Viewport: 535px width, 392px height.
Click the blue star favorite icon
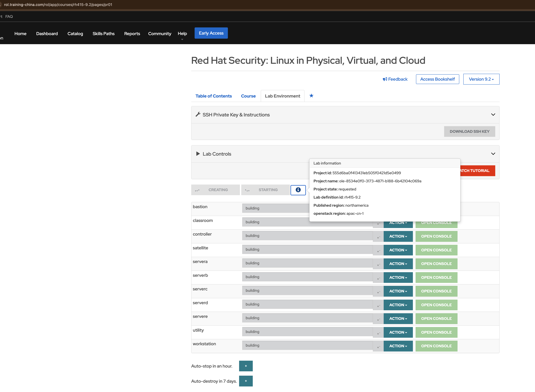point(311,96)
